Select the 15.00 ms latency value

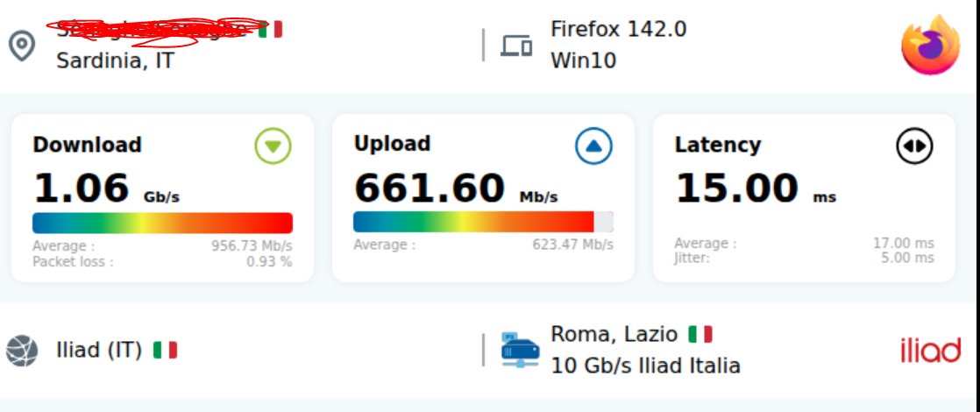[x=736, y=188]
